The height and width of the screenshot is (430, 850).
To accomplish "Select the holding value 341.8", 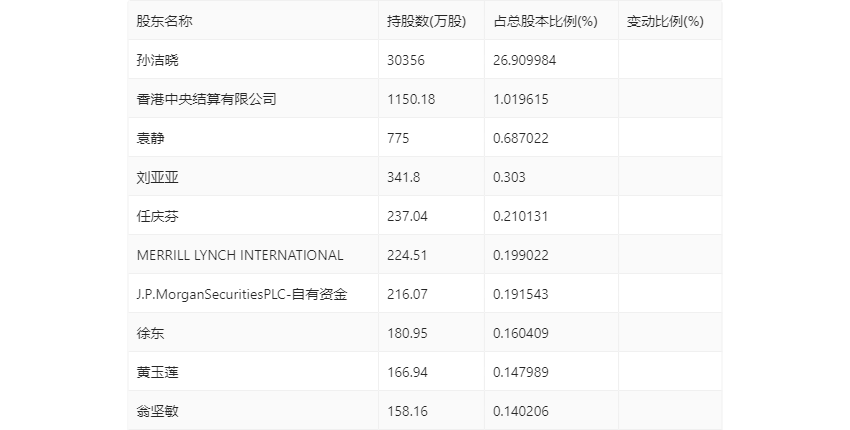I will click(x=403, y=177).
